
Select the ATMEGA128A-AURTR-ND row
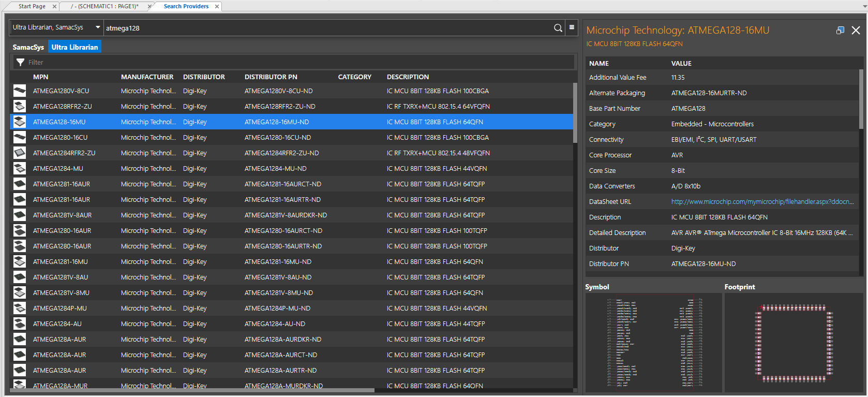pyautogui.click(x=292, y=370)
